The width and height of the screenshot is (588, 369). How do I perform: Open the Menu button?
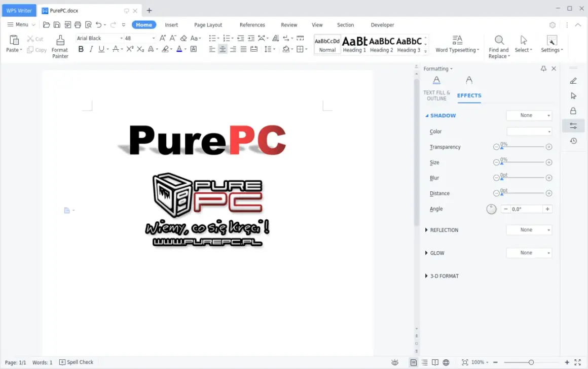21,24
